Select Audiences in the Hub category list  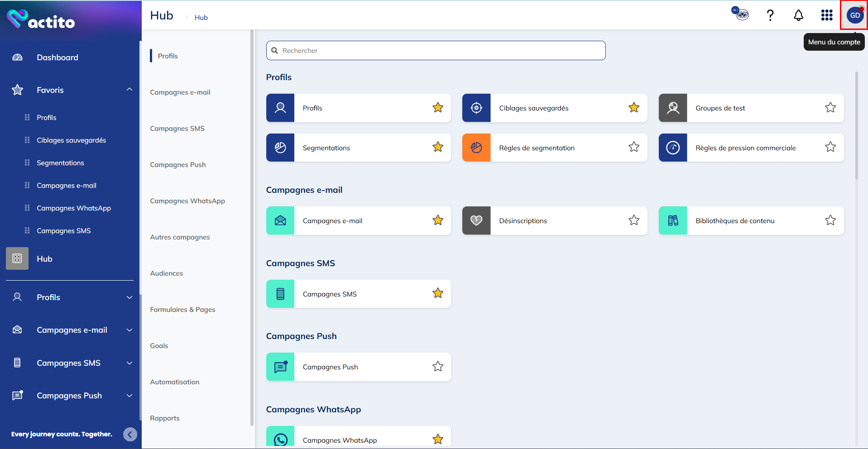[x=167, y=273]
